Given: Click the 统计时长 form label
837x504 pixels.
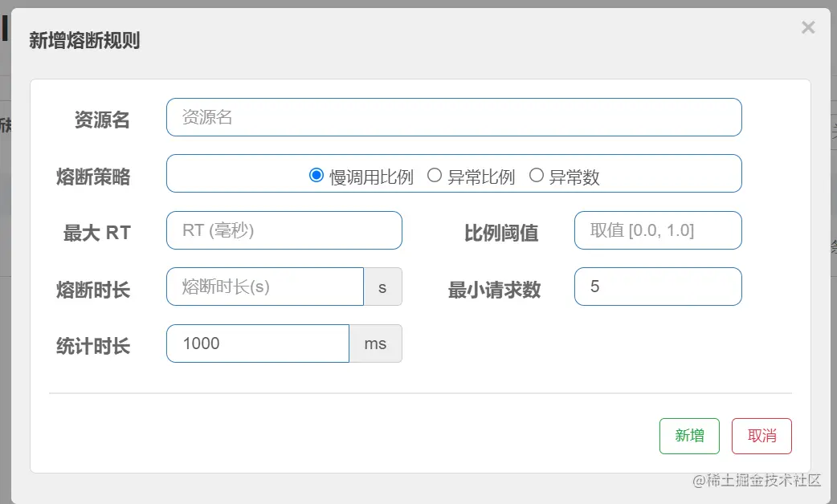Looking at the screenshot, I should tap(93, 347).
